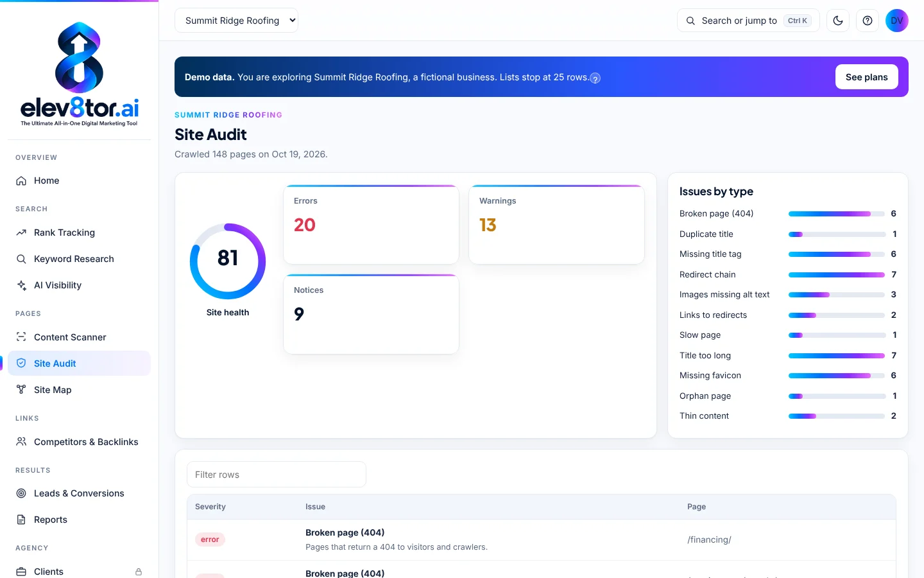Click the Severity column header

coord(210,507)
